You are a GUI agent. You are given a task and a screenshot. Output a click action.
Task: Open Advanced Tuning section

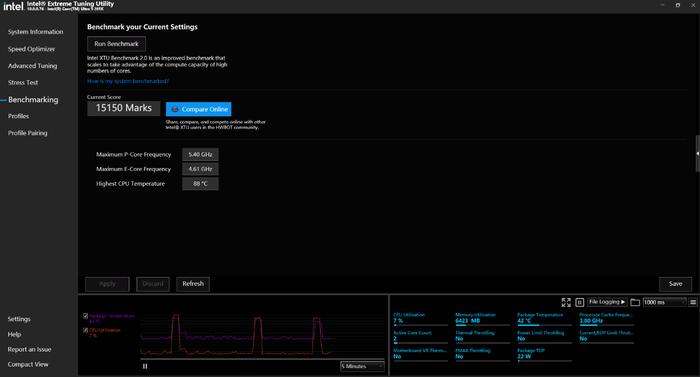point(32,66)
